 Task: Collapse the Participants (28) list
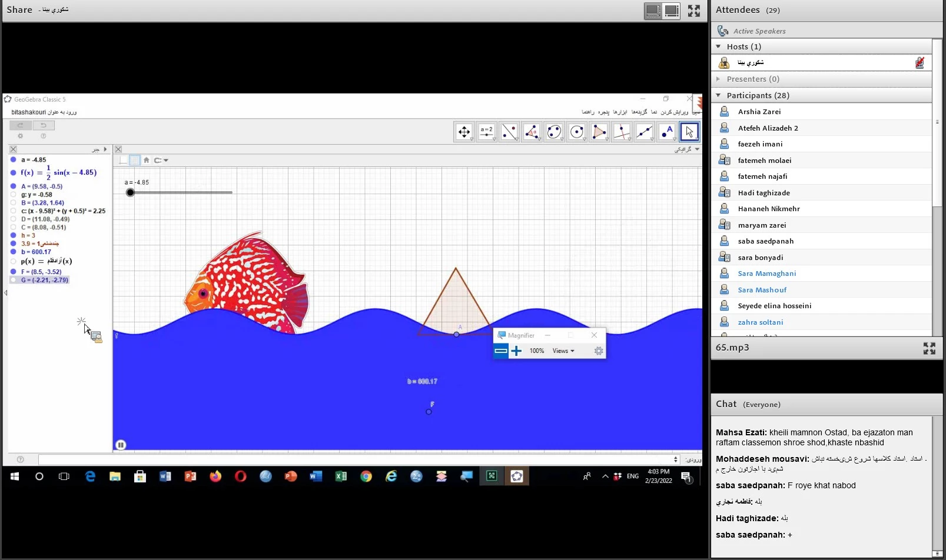coord(718,95)
